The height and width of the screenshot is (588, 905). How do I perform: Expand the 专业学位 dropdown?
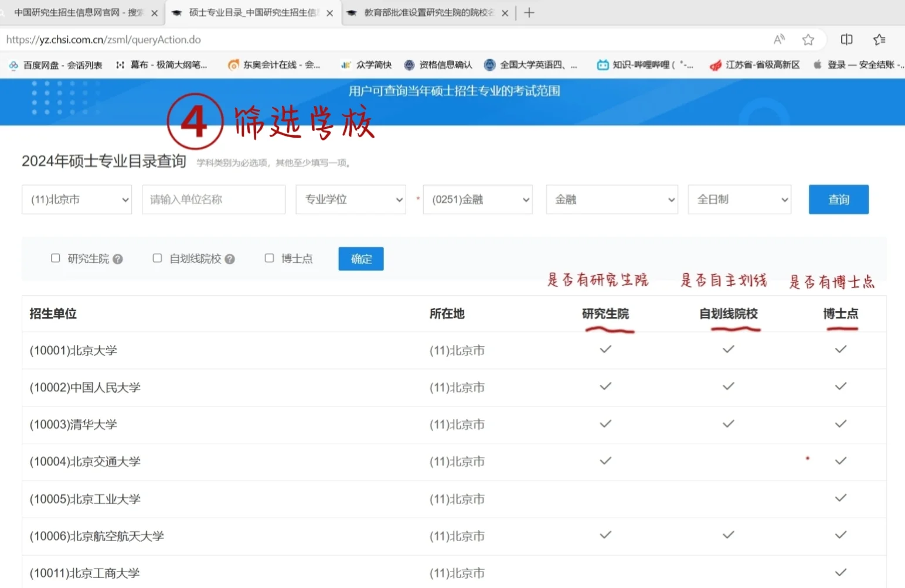351,199
